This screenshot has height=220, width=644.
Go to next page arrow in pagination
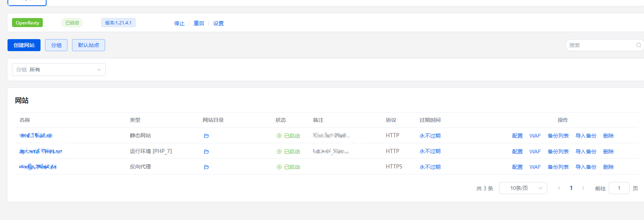583,188
